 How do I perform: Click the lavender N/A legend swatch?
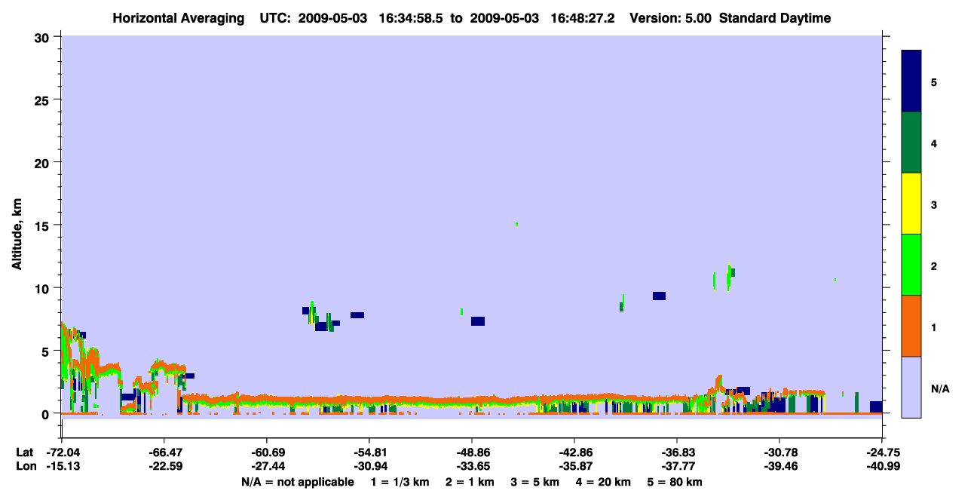(x=911, y=387)
